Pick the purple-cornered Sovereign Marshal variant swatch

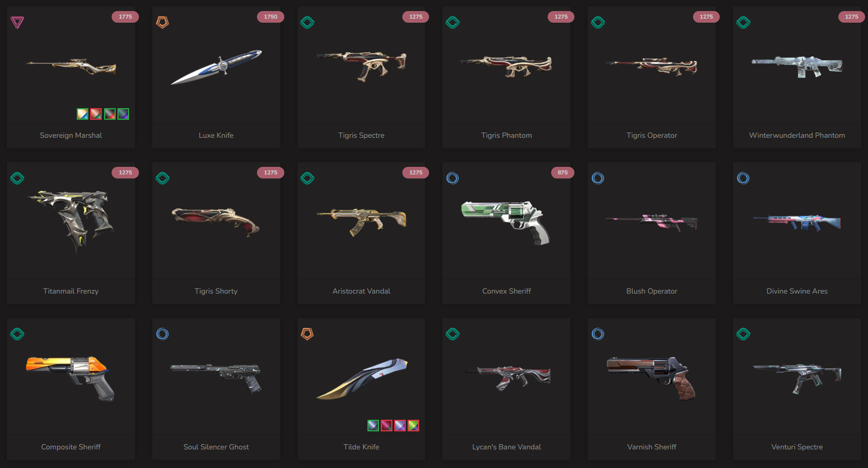click(123, 114)
